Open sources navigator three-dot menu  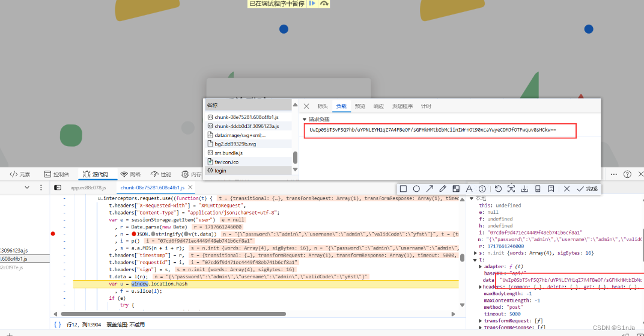[41, 188]
